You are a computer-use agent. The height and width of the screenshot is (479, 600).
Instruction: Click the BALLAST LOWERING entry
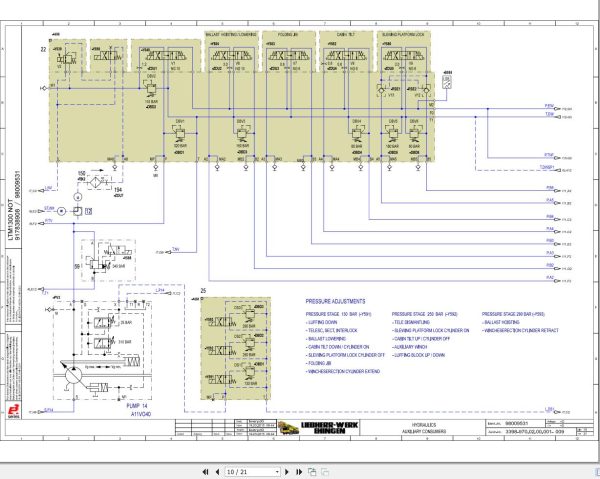(x=326, y=339)
